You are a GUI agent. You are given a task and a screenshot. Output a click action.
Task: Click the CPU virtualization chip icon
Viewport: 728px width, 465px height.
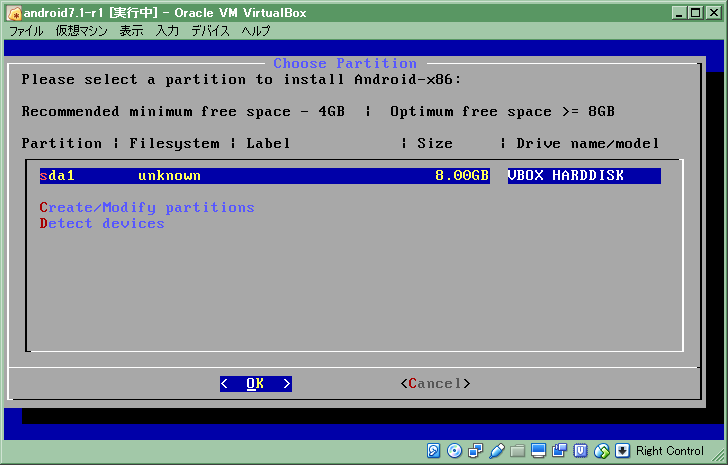click(x=580, y=451)
